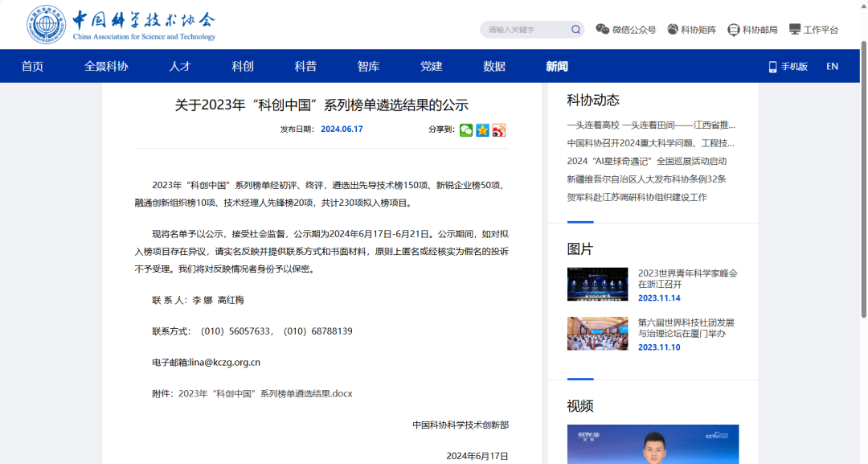The width and height of the screenshot is (868, 464).
Task: Click into the keyword search field
Action: click(x=524, y=30)
